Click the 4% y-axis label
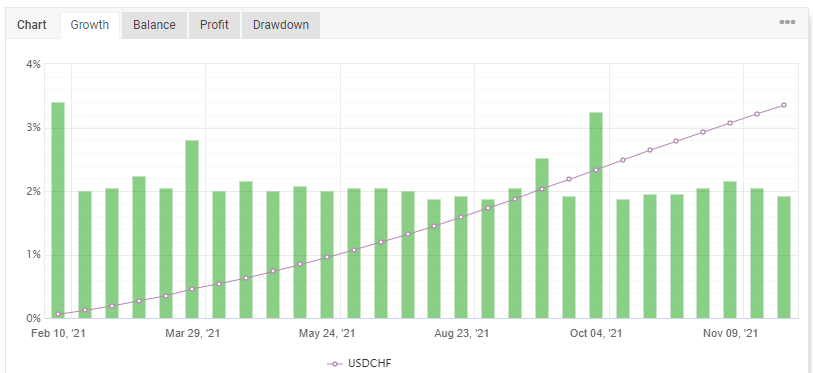Viewport: 813px width, 373px height. [33, 64]
